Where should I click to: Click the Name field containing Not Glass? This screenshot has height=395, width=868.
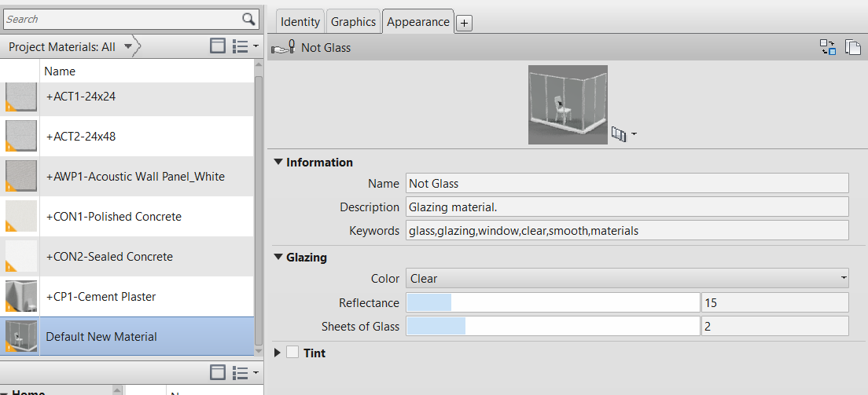click(x=627, y=183)
